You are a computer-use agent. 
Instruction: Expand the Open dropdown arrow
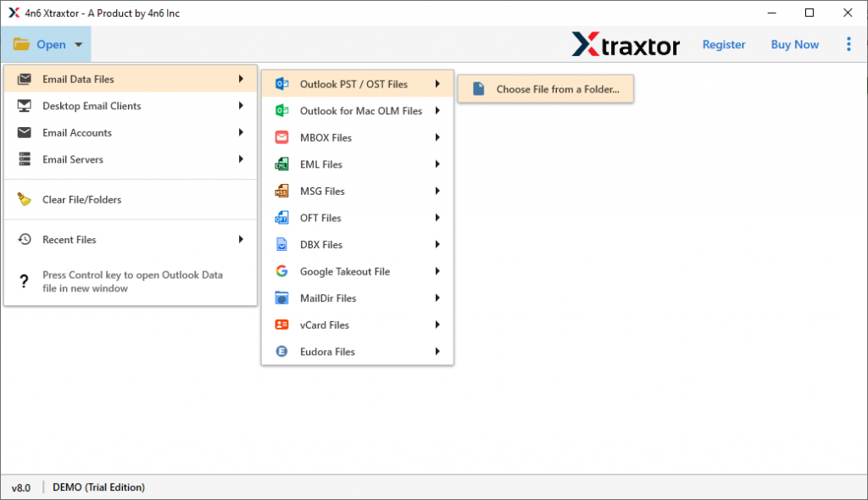pyautogui.click(x=79, y=44)
